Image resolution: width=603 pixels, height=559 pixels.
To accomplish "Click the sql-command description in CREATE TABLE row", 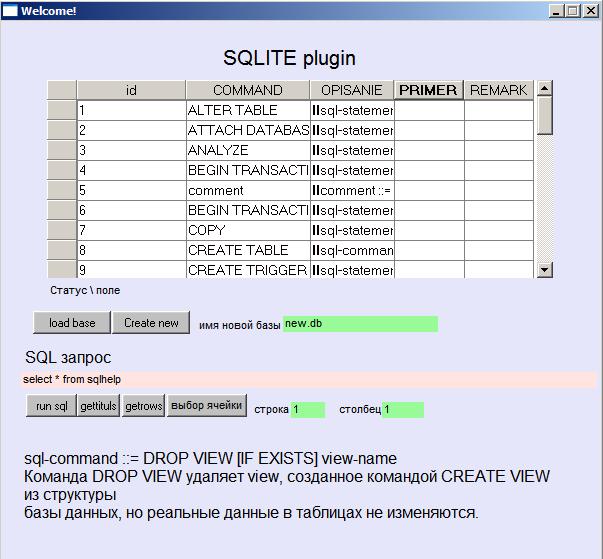I will 352,250.
